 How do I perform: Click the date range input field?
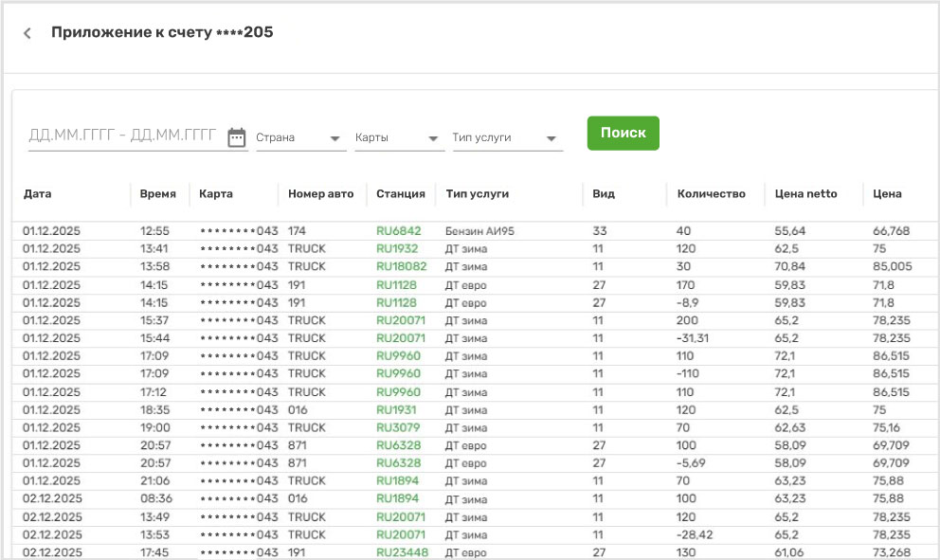(x=123, y=135)
